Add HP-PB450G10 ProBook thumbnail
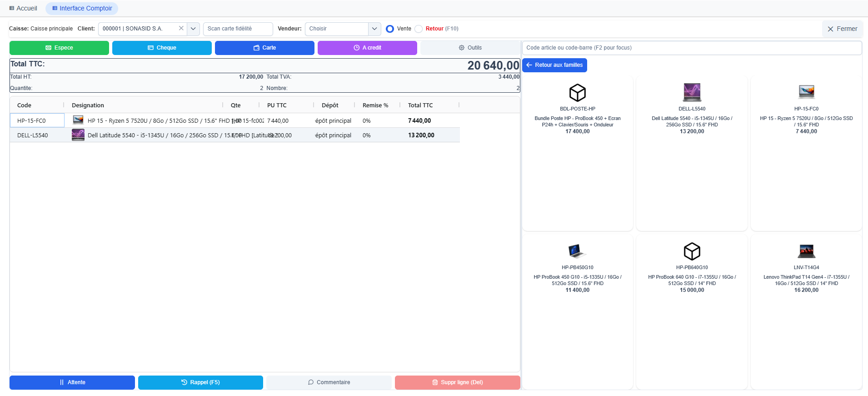The image size is (868, 396). (577, 251)
